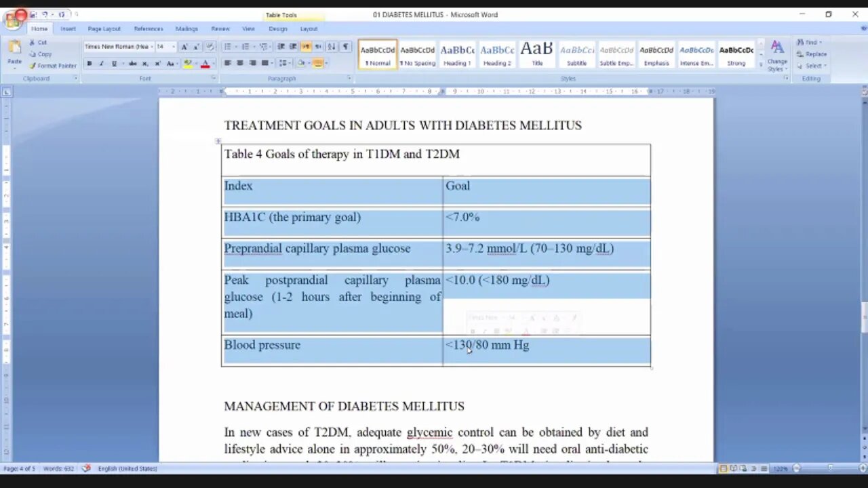This screenshot has width=868, height=488.
Task: Go to the Mailings tab
Action: 186,28
